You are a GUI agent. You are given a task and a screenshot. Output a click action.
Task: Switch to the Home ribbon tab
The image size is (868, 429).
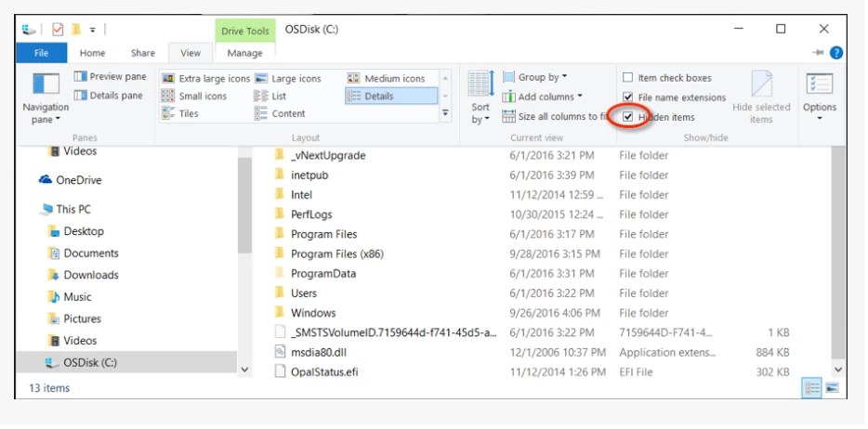(x=92, y=53)
